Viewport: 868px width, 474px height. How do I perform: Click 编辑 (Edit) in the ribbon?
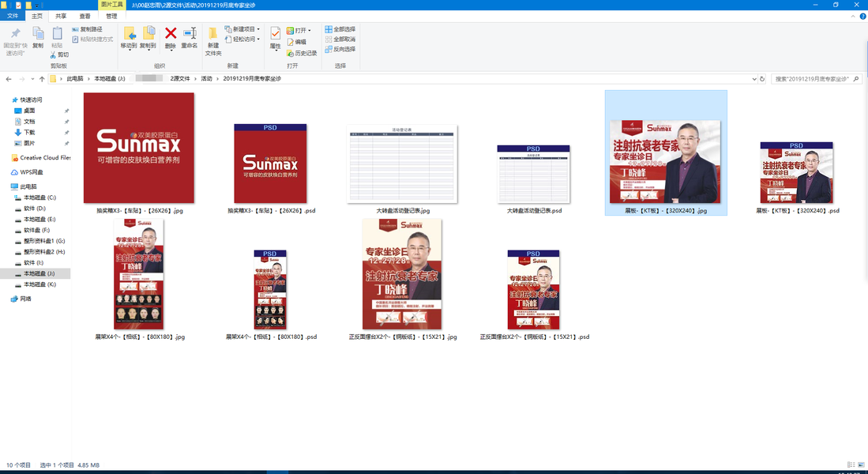[x=297, y=42]
